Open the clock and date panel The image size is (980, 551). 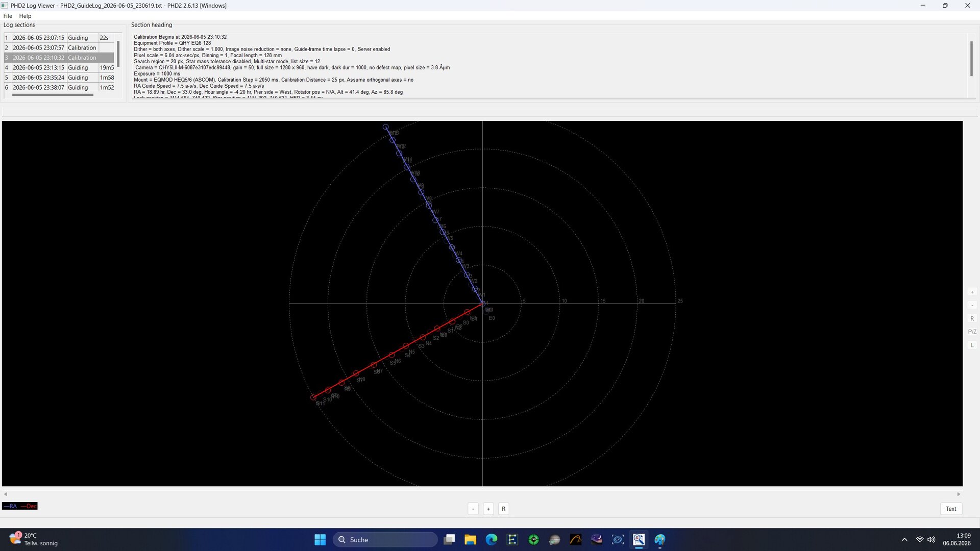(957, 540)
